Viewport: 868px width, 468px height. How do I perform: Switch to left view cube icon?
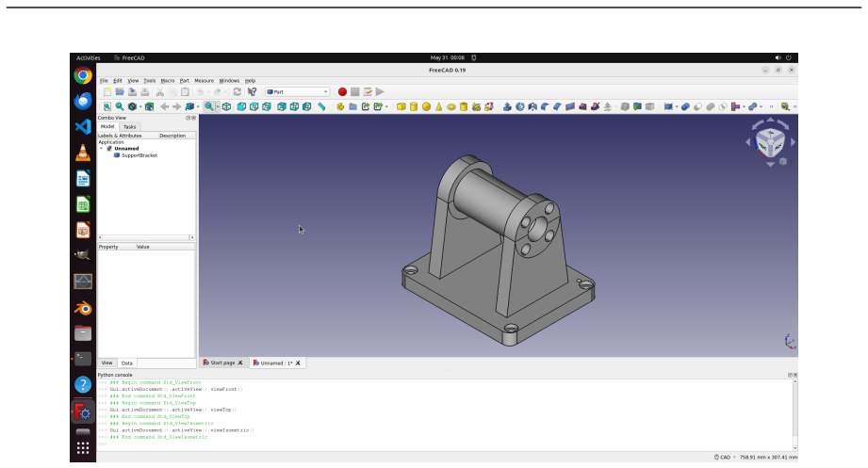(307, 106)
